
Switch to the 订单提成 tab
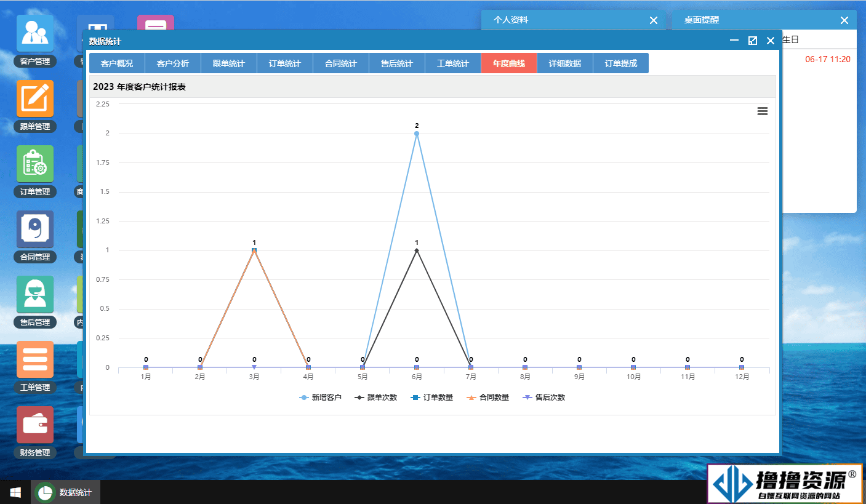(621, 63)
